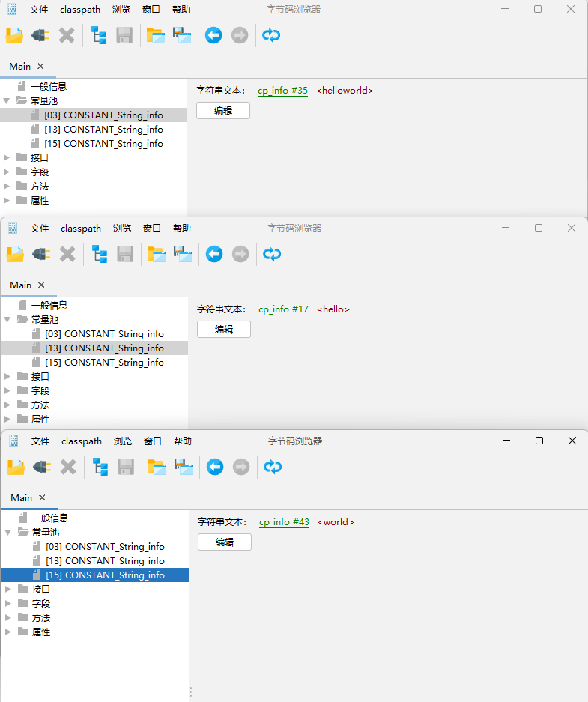Click forward arrow in bottom window toolbar
The image size is (588, 702).
click(x=241, y=467)
